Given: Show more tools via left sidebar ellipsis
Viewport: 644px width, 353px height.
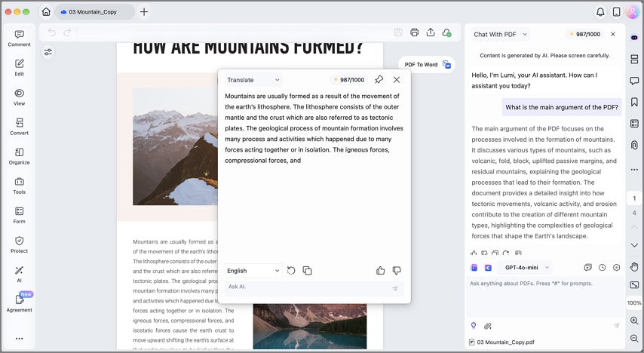Looking at the screenshot, I should point(20,339).
